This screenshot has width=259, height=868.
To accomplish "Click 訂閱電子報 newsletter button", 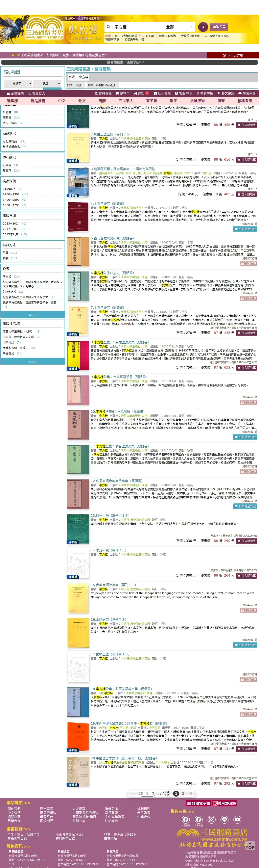I will pos(199,803).
